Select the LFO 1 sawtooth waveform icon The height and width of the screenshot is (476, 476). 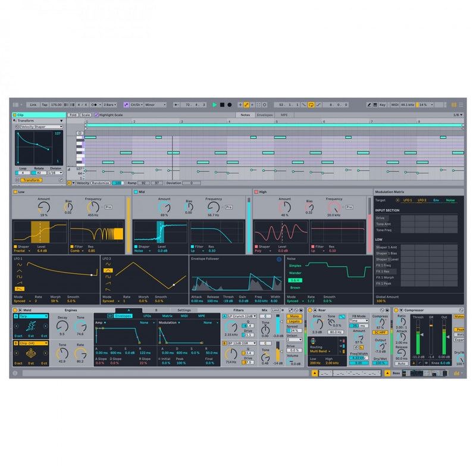(18, 289)
